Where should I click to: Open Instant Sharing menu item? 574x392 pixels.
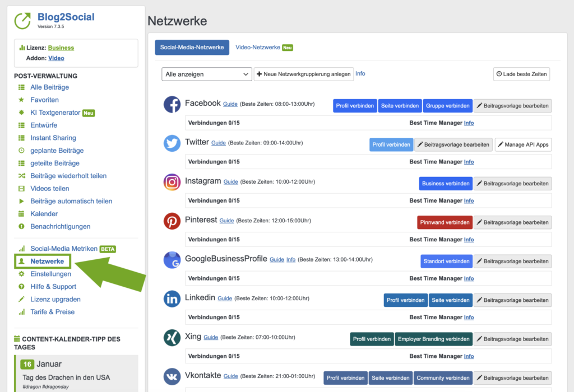click(x=53, y=138)
